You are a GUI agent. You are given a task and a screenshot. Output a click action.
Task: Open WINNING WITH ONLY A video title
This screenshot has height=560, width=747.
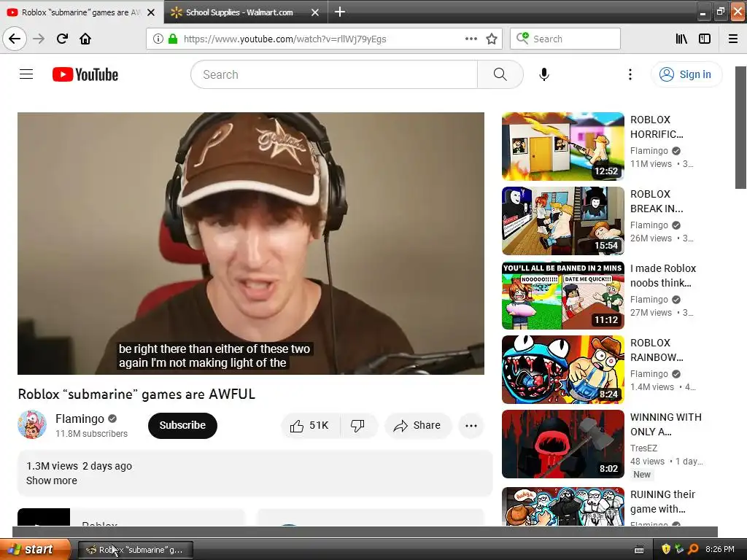(x=665, y=424)
